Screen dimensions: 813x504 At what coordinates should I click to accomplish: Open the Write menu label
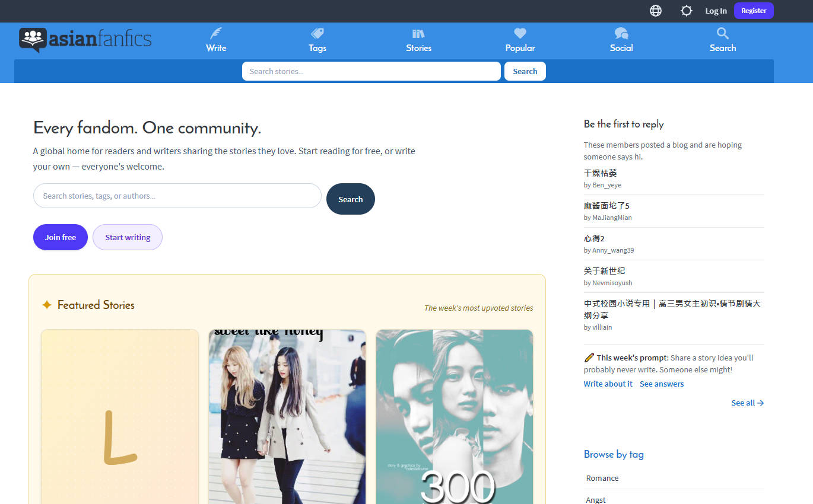point(216,48)
